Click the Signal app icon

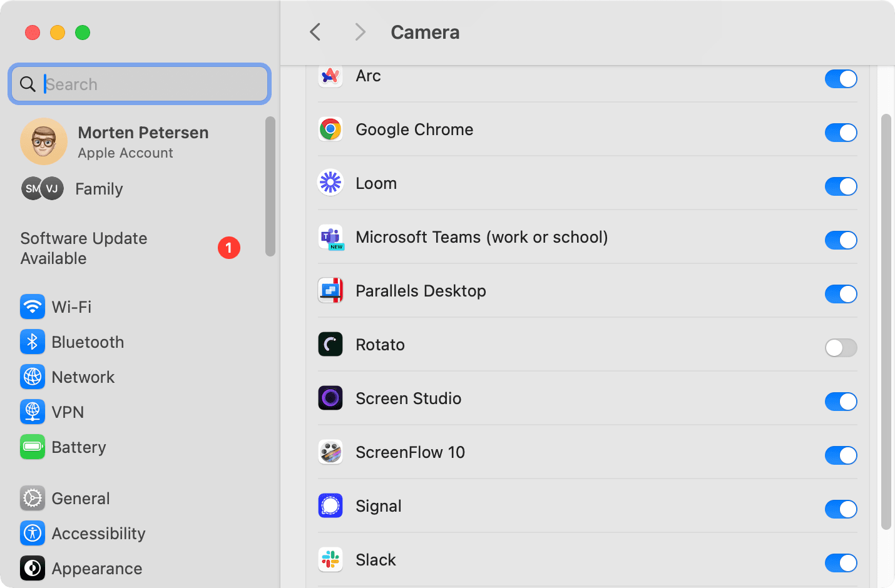click(330, 505)
